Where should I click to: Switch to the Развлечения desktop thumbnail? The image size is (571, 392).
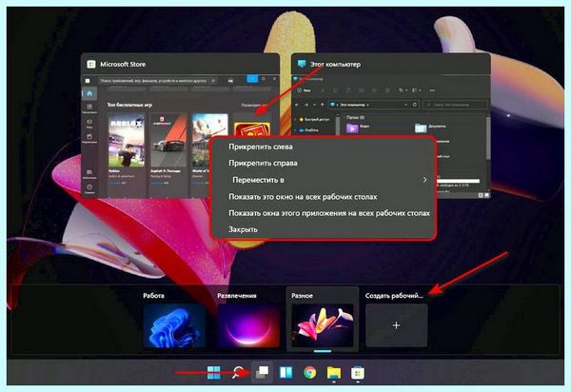point(248,325)
